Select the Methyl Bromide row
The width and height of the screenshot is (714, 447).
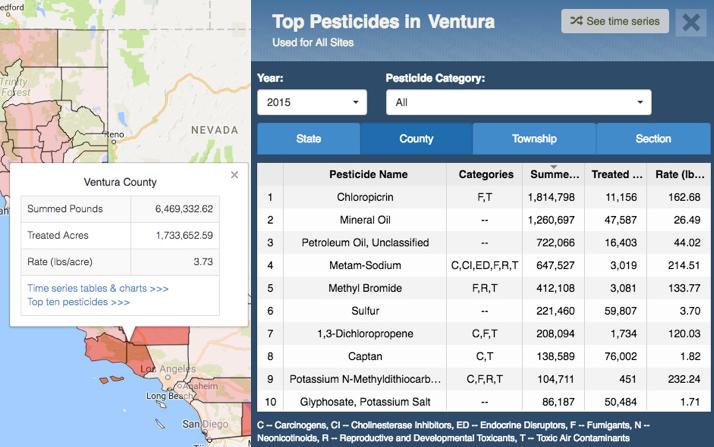pos(368,289)
